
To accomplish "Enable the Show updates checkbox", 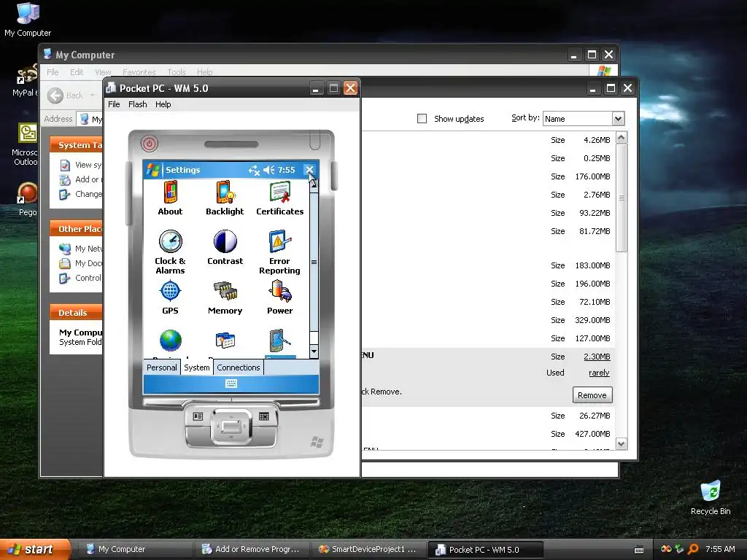I will click(422, 119).
